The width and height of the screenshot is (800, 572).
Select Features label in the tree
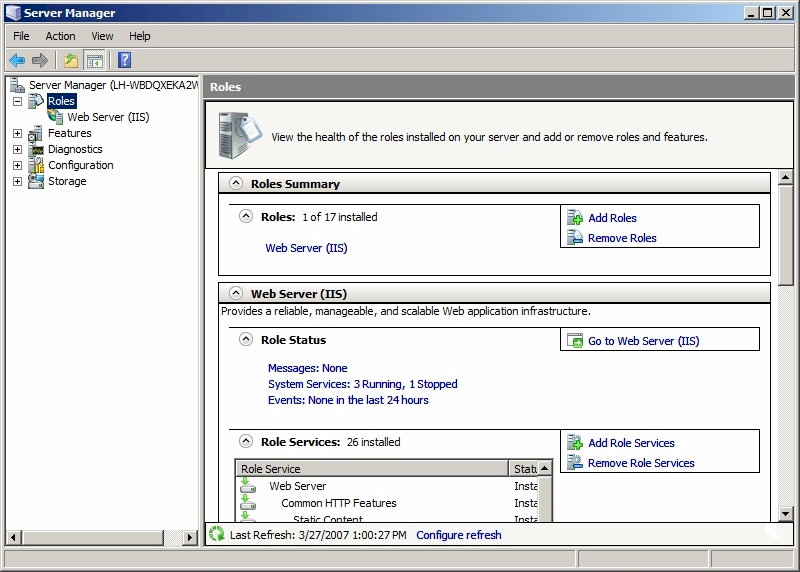coord(69,133)
